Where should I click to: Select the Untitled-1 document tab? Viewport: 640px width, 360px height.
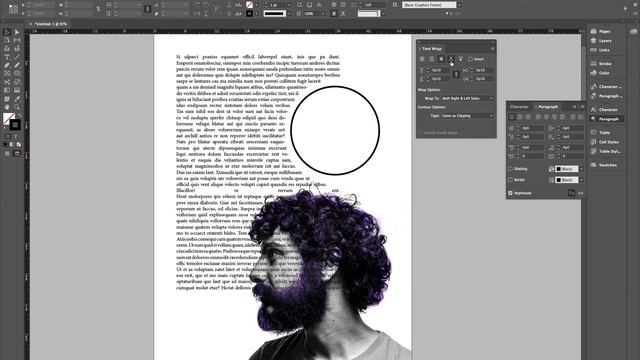[51, 24]
